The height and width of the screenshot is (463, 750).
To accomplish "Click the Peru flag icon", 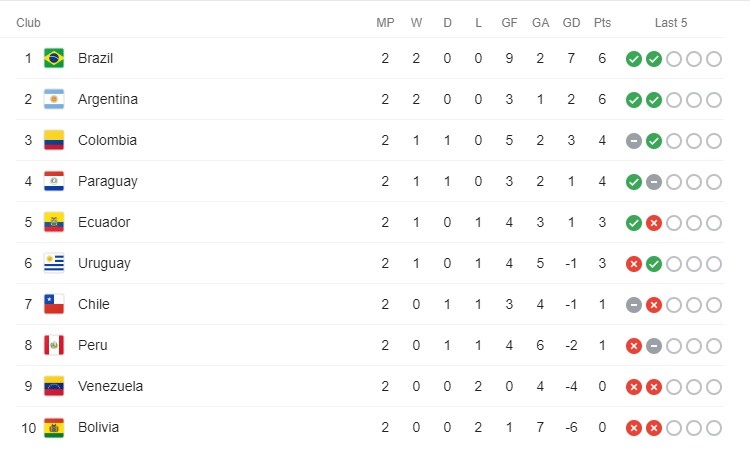I will coord(54,345).
